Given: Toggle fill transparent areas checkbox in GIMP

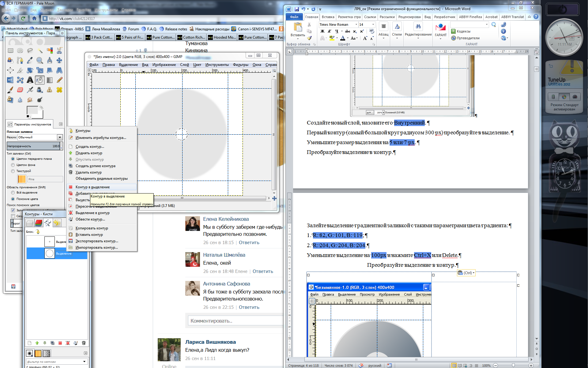Looking at the screenshot, I should (x=13, y=210).
